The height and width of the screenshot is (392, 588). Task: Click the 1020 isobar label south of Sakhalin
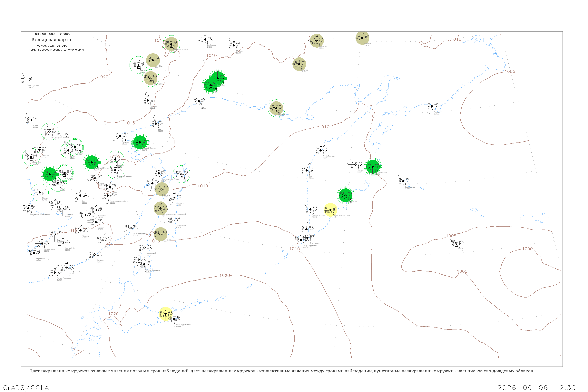(225, 275)
